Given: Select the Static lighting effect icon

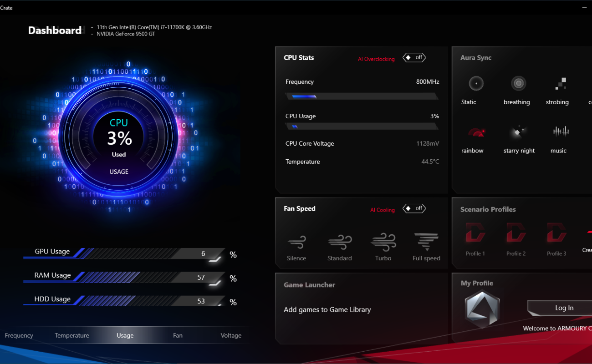Looking at the screenshot, I should pos(476,84).
